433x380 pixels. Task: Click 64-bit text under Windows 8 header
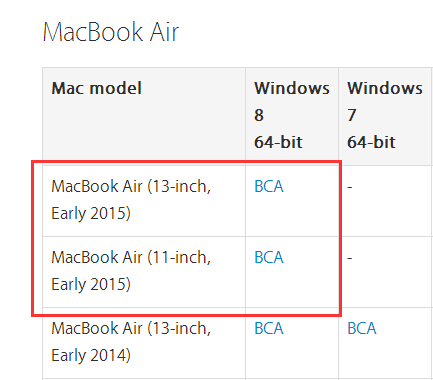click(x=278, y=142)
